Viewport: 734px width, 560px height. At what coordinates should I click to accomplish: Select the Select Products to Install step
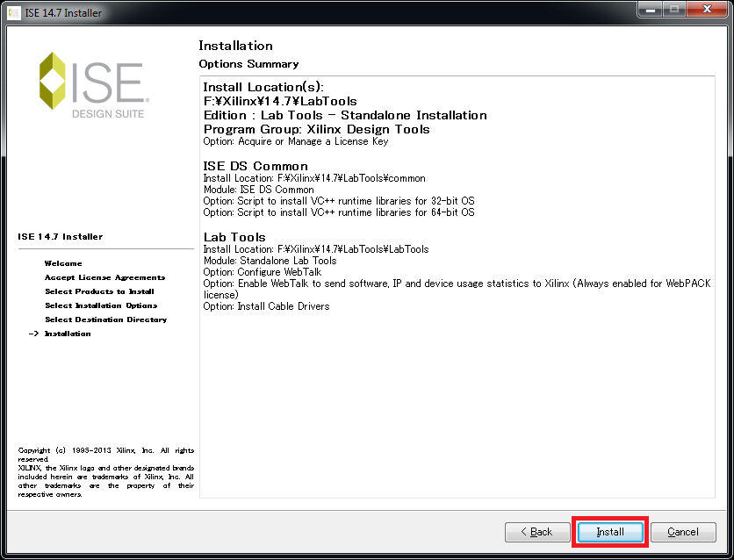(99, 291)
